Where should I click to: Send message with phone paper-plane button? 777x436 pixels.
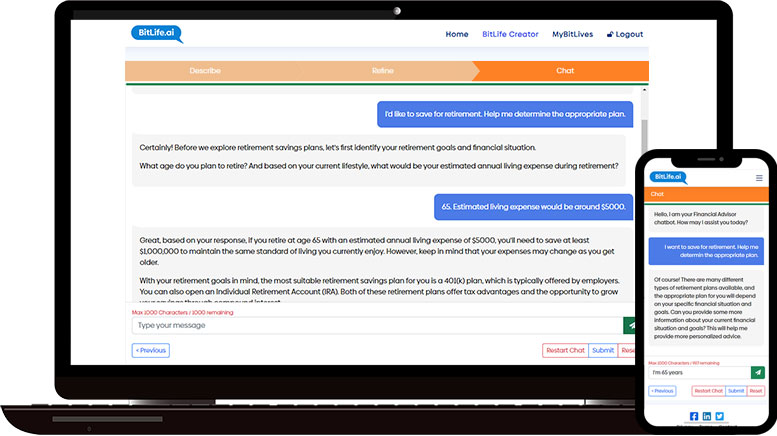coord(758,372)
